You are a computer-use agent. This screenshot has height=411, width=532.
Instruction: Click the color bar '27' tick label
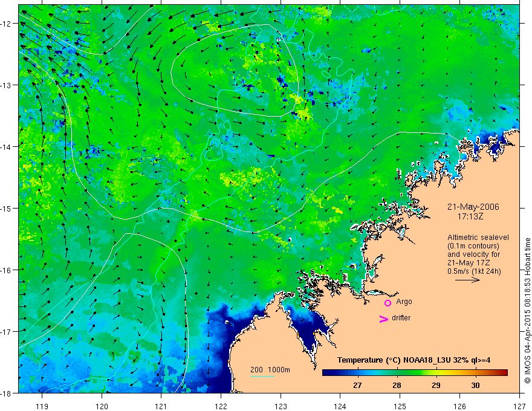tap(357, 385)
